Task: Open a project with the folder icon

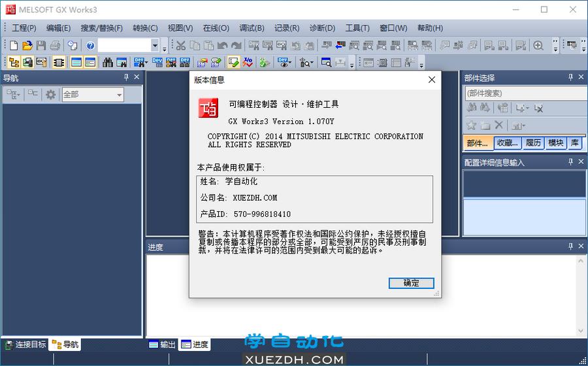Action: click(x=27, y=45)
